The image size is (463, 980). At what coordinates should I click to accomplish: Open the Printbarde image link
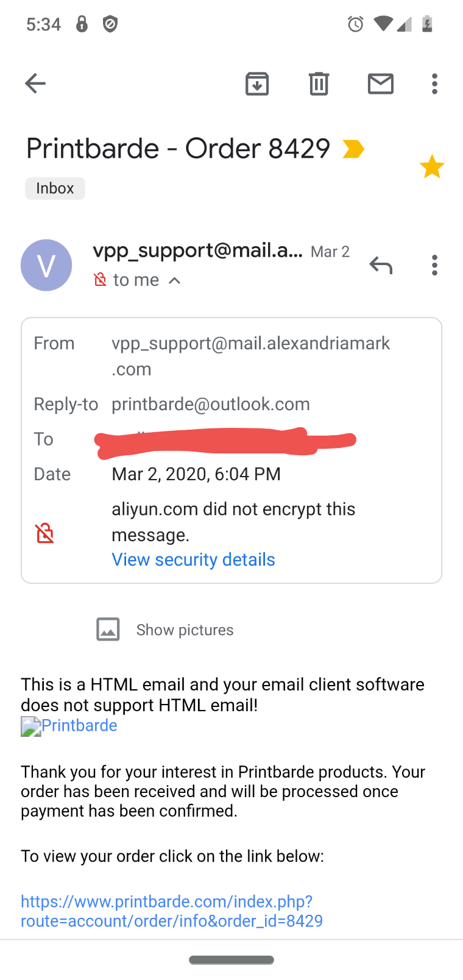[x=69, y=725]
